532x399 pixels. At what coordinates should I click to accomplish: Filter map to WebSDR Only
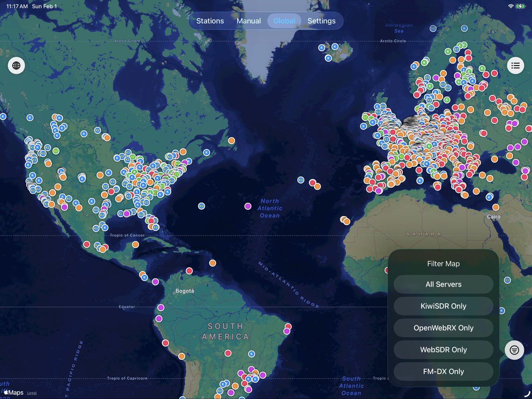point(443,349)
